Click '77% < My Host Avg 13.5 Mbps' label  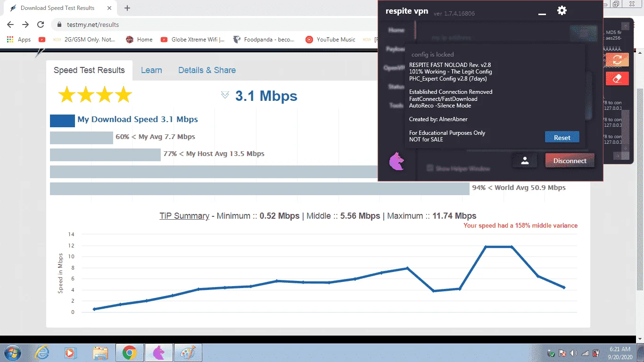tap(214, 154)
